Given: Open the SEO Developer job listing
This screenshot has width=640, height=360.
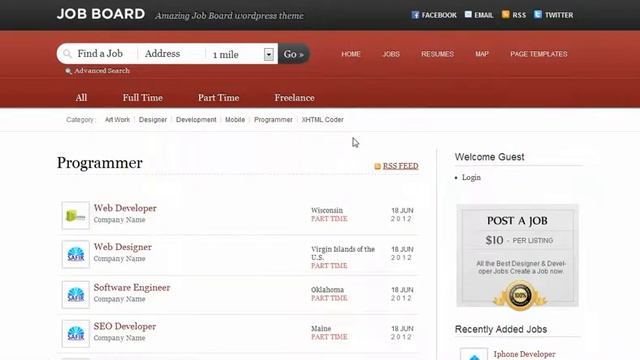Looking at the screenshot, I should coord(124,326).
